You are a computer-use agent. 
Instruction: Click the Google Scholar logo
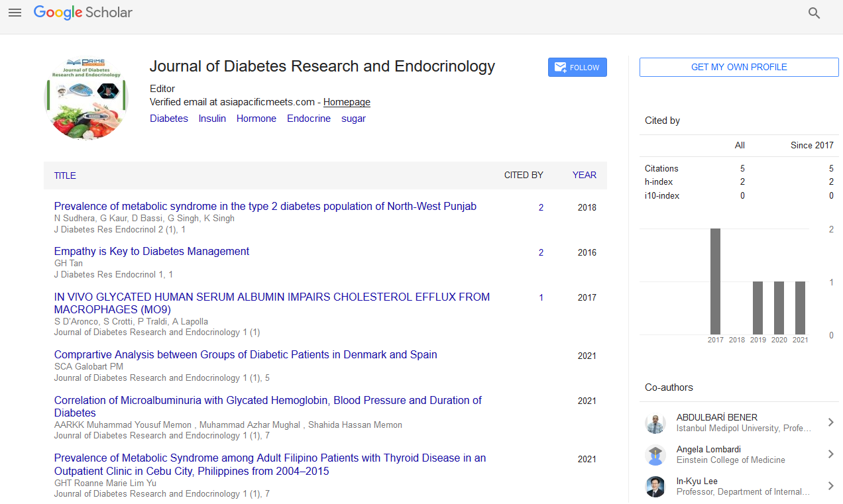[x=83, y=13]
